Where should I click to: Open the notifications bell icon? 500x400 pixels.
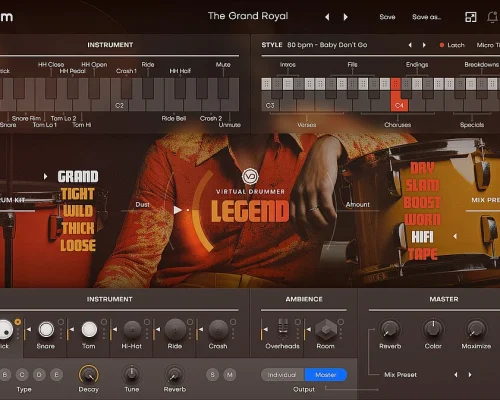click(493, 17)
